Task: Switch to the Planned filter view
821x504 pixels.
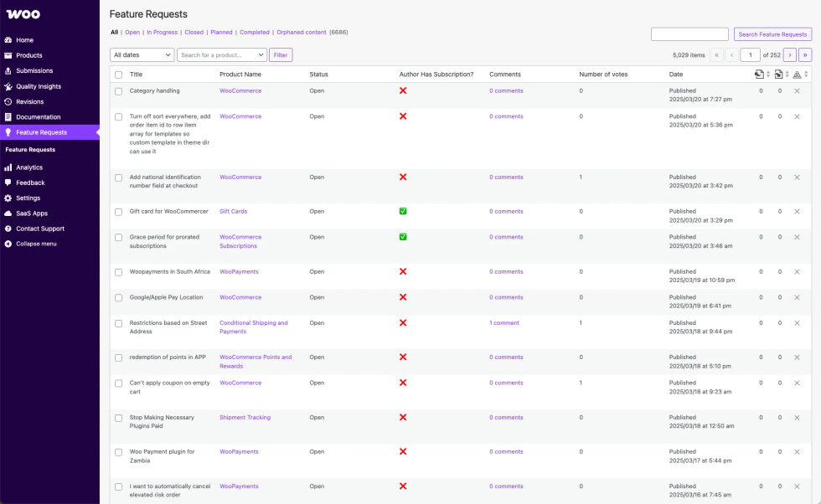Action: tap(221, 33)
